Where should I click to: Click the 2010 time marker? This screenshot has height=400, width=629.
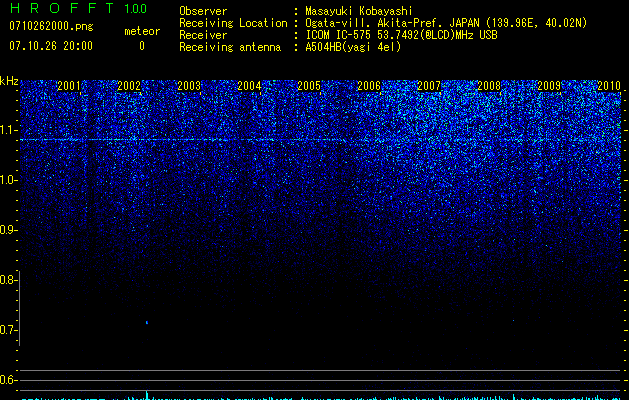tap(609, 85)
